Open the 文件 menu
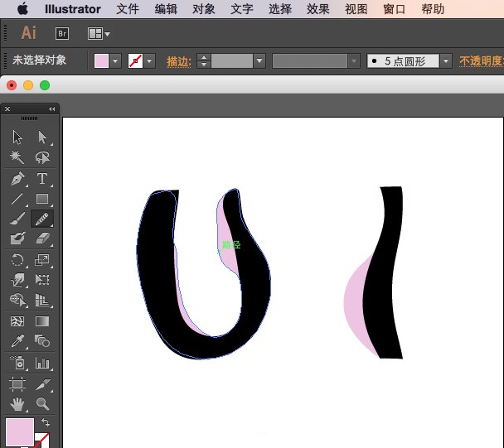Screen dimensions: 504x448 (x=128, y=9)
